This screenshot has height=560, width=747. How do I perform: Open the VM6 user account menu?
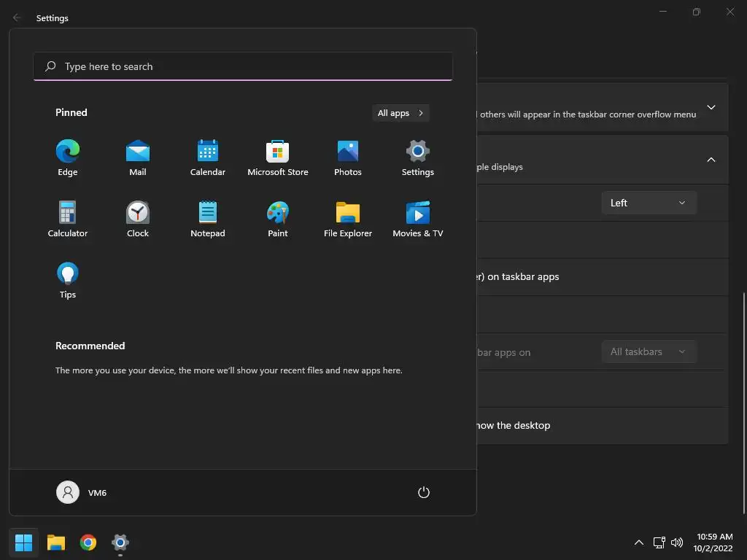pyautogui.click(x=82, y=492)
